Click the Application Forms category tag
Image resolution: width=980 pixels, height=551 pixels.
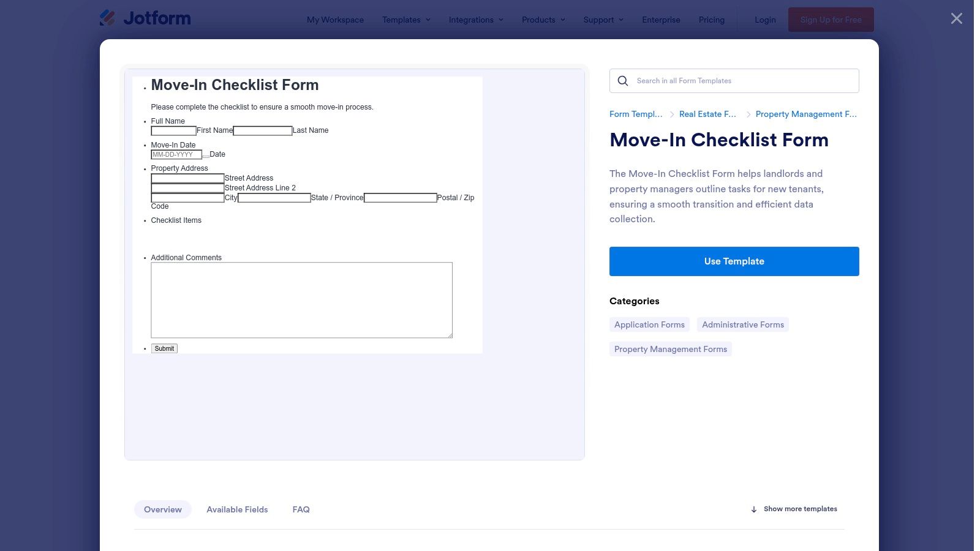[649, 324]
